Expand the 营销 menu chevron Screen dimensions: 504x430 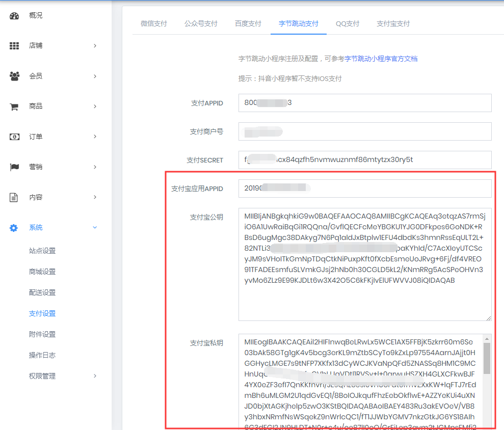click(95, 167)
